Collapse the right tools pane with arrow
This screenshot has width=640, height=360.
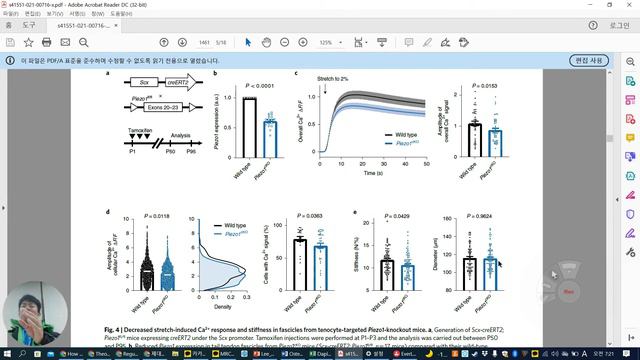617,200
